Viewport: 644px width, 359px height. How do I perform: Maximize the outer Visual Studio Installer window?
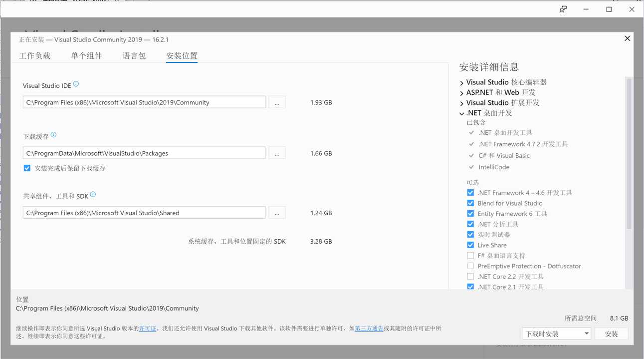tap(609, 9)
